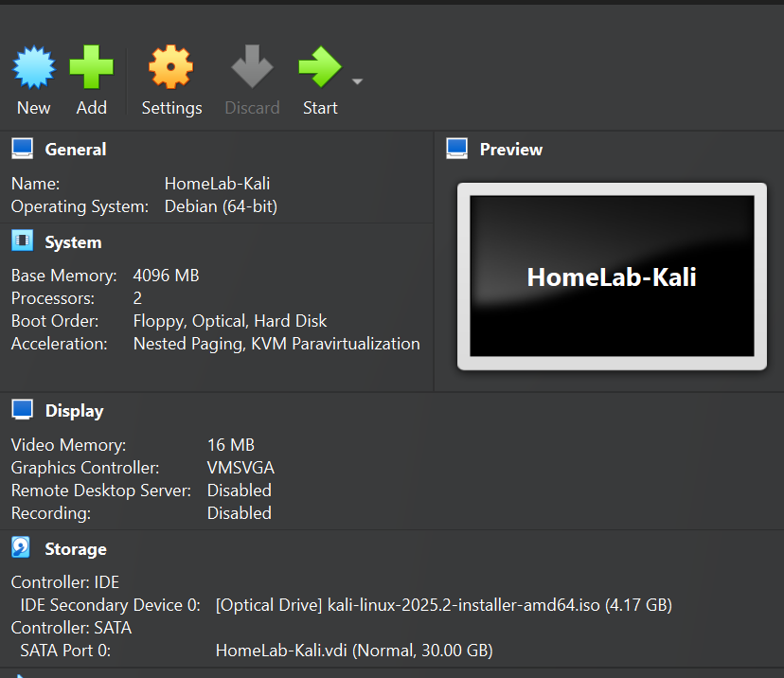Click the New virtual machine icon

pos(33,68)
